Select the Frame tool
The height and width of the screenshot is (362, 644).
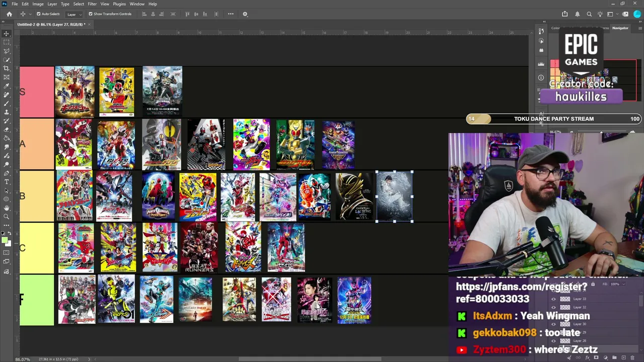point(7,77)
